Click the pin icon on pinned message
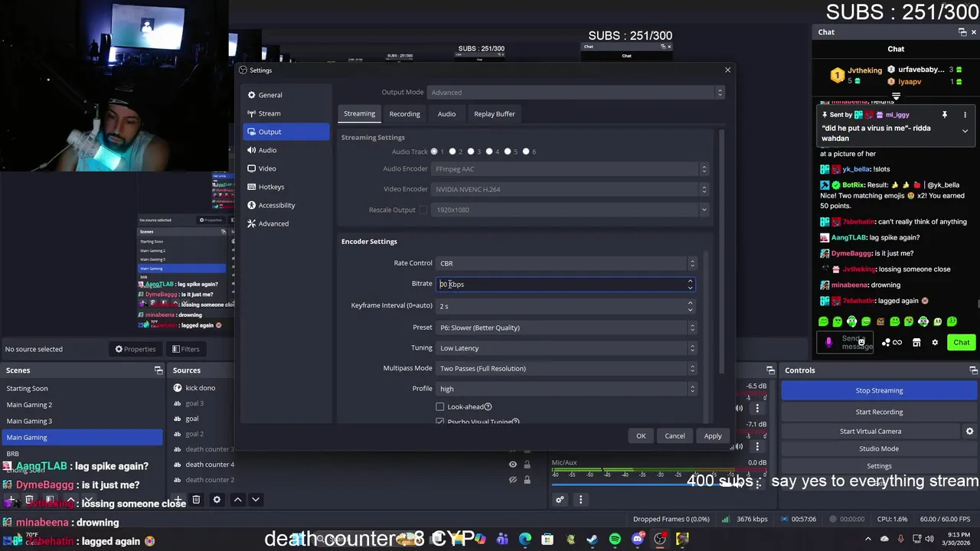 click(x=945, y=115)
